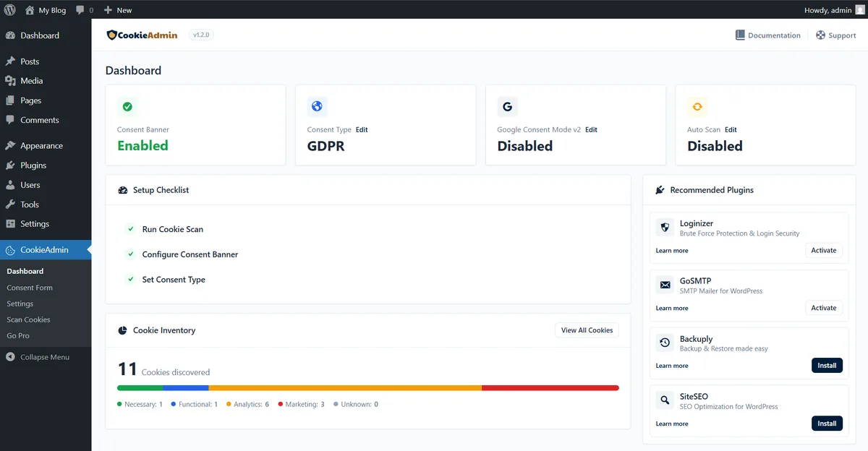
Task: Open the My Blog home icon
Action: [x=30, y=10]
